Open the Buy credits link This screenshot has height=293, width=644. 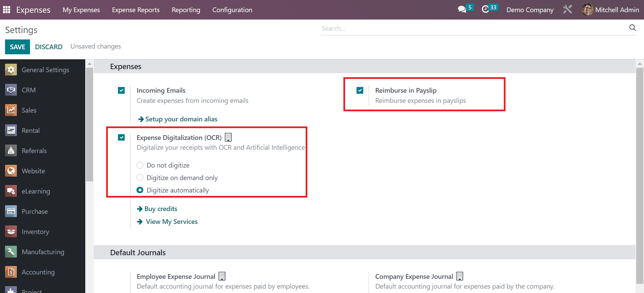(x=161, y=209)
